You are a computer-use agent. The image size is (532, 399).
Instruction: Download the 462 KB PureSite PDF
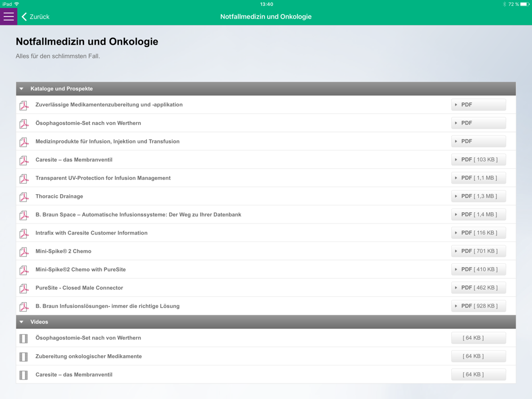[478, 288]
